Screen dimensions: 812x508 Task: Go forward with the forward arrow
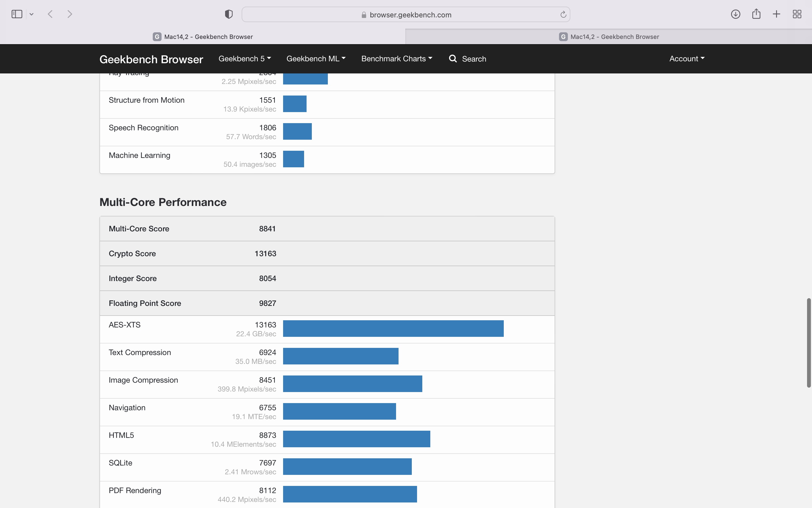(70, 14)
